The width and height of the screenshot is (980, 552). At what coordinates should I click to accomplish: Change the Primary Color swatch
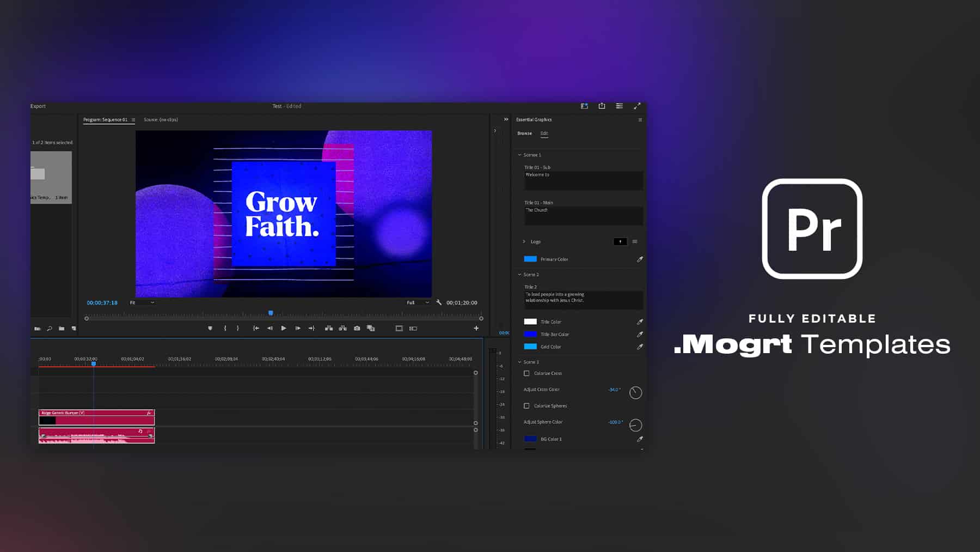[530, 259]
